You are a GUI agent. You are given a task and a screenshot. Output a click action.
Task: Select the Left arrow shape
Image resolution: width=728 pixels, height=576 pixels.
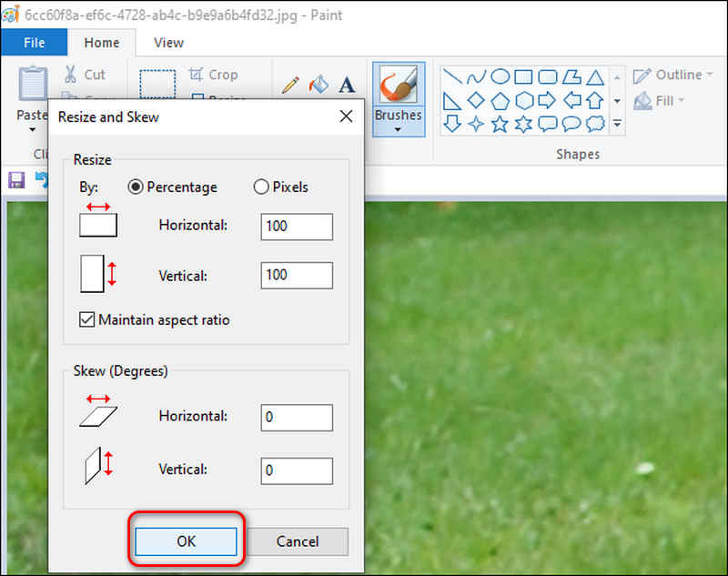click(571, 100)
